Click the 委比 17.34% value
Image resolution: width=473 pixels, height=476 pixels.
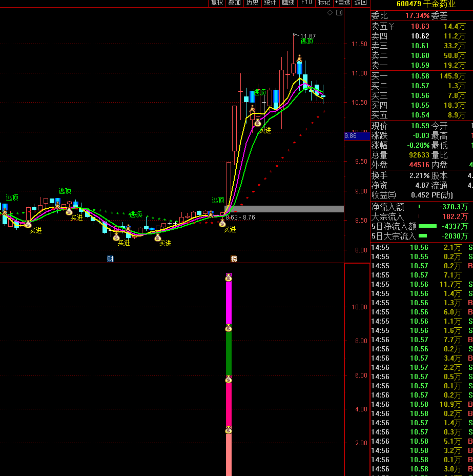coord(418,15)
